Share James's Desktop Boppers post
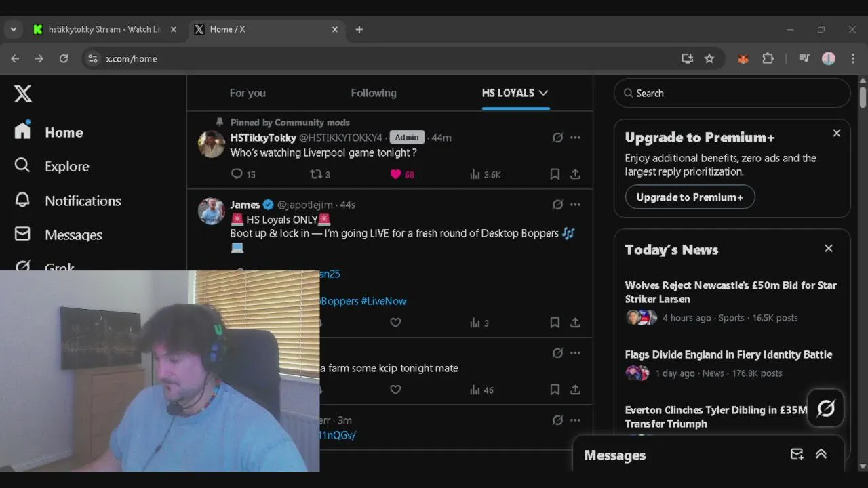This screenshot has width=868, height=488. tap(575, 323)
